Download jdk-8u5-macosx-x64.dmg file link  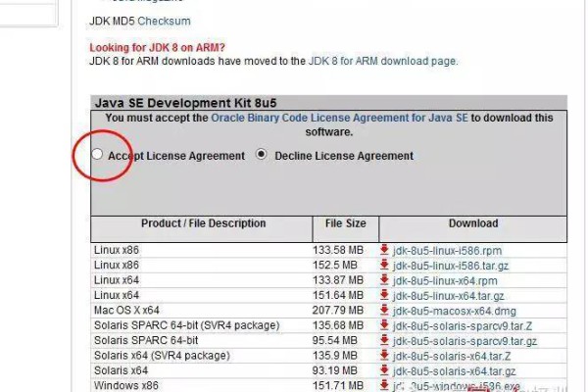coord(454,312)
